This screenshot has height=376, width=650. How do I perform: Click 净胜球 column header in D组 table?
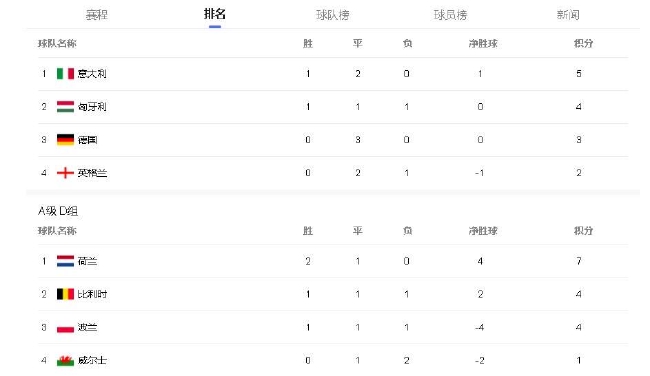(483, 231)
